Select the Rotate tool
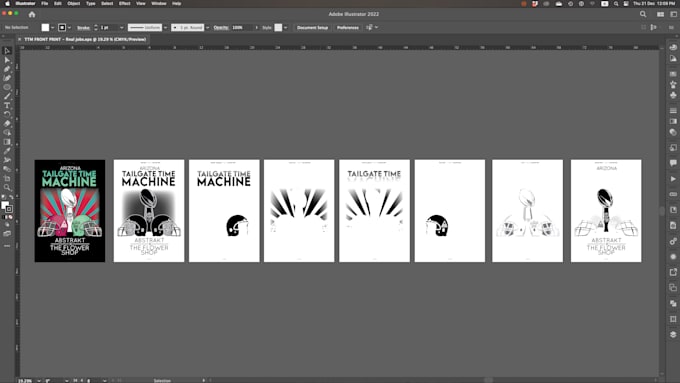The height and width of the screenshot is (383, 680). point(7,115)
